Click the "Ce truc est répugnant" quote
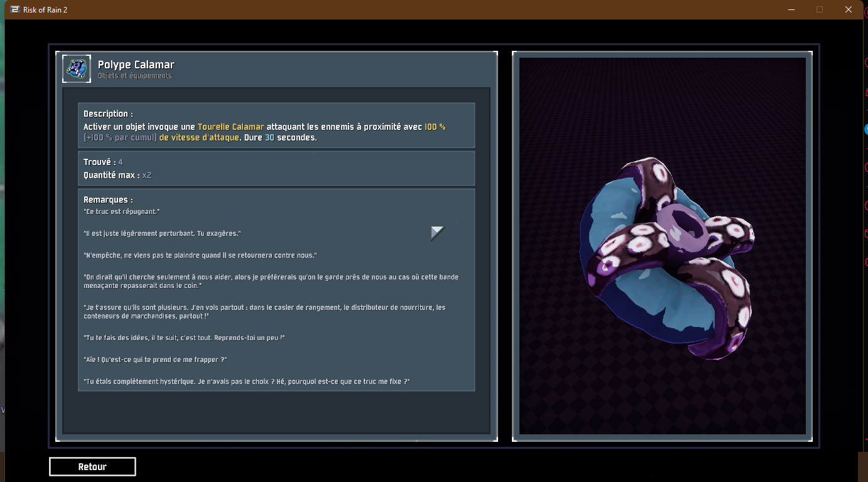 121,212
